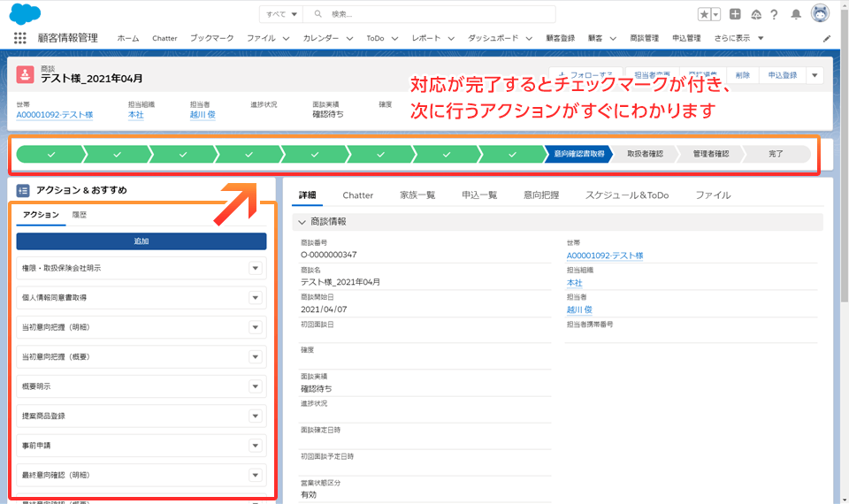The height and width of the screenshot is (504, 849).
Task: Click the global create plus icon
Action: coord(735,14)
